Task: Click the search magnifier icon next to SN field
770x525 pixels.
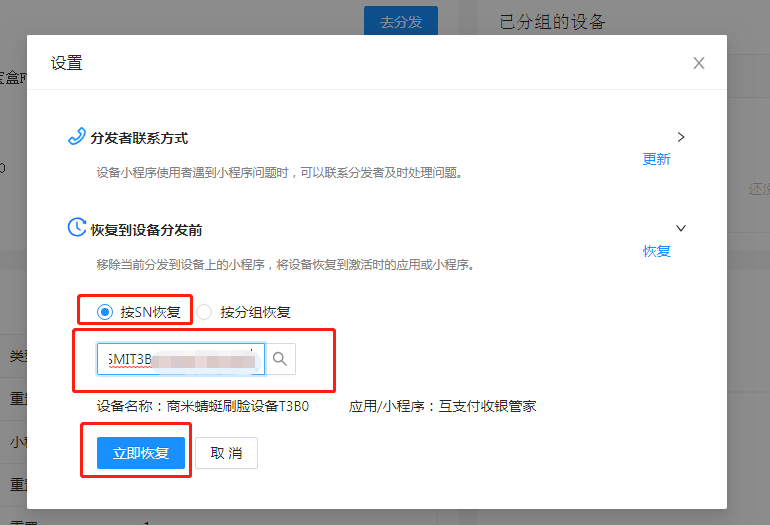Action: click(280, 359)
